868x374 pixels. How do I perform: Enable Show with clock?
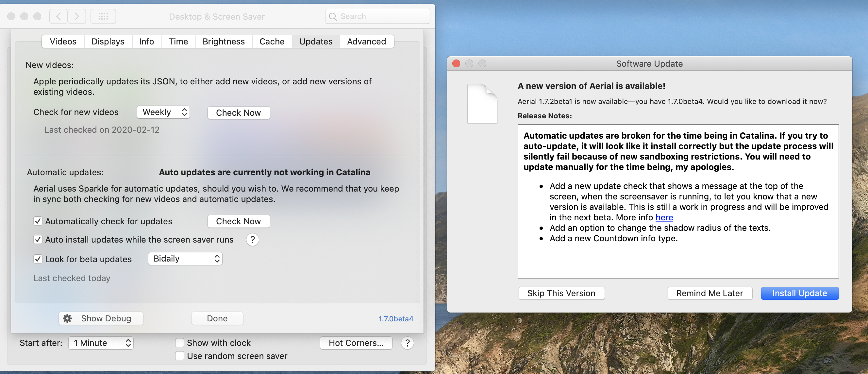pyautogui.click(x=180, y=343)
